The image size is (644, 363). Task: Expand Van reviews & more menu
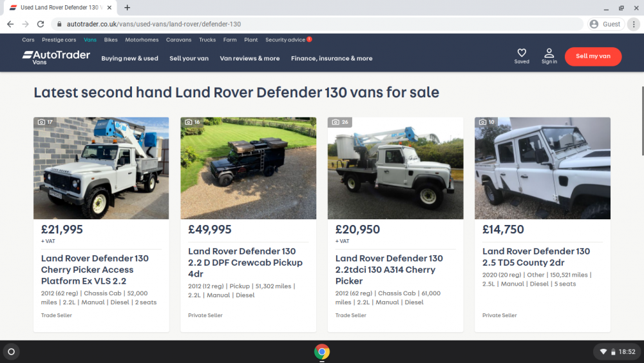coord(250,59)
